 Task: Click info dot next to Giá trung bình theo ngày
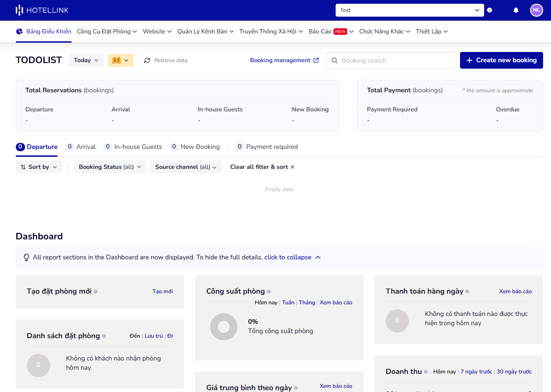(296, 388)
